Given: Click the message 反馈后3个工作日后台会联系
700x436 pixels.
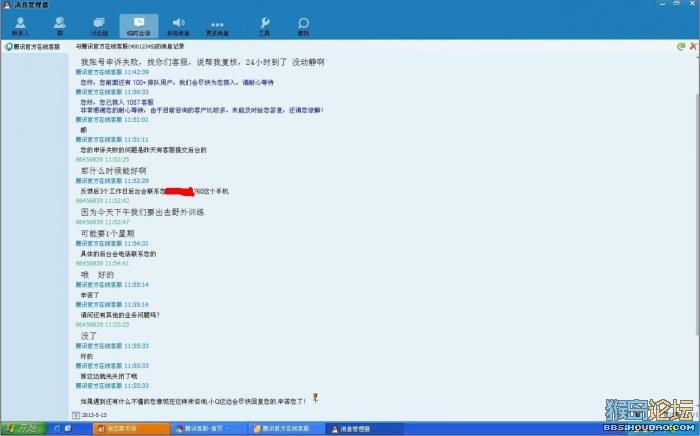Looking at the screenshot, I should tap(154, 191).
